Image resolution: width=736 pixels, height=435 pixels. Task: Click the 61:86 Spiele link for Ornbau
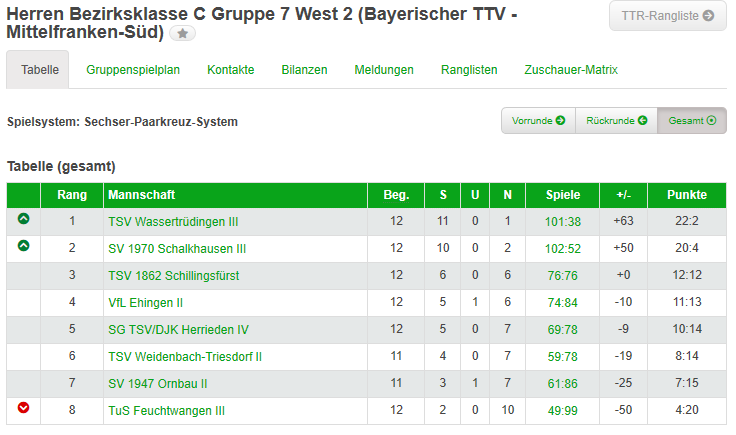pyautogui.click(x=563, y=384)
